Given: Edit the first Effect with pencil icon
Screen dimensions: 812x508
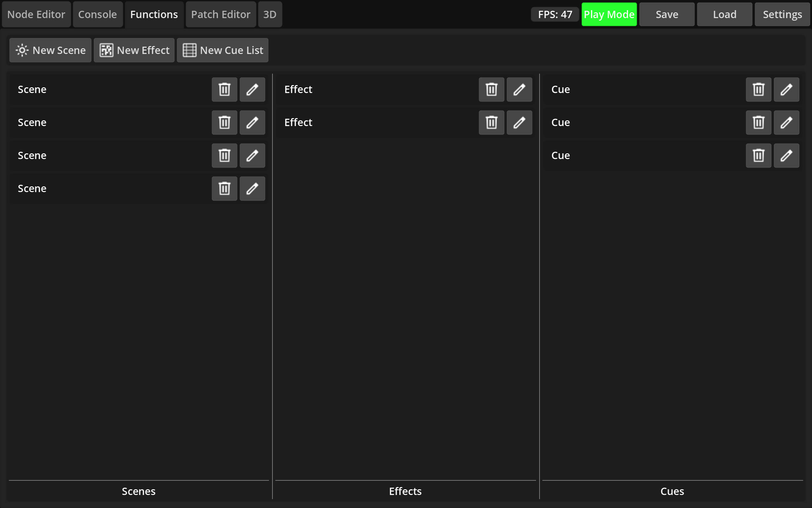Looking at the screenshot, I should click(x=520, y=89).
